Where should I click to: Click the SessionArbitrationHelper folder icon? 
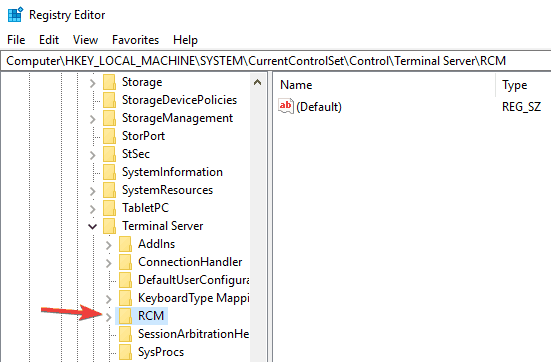point(125,334)
